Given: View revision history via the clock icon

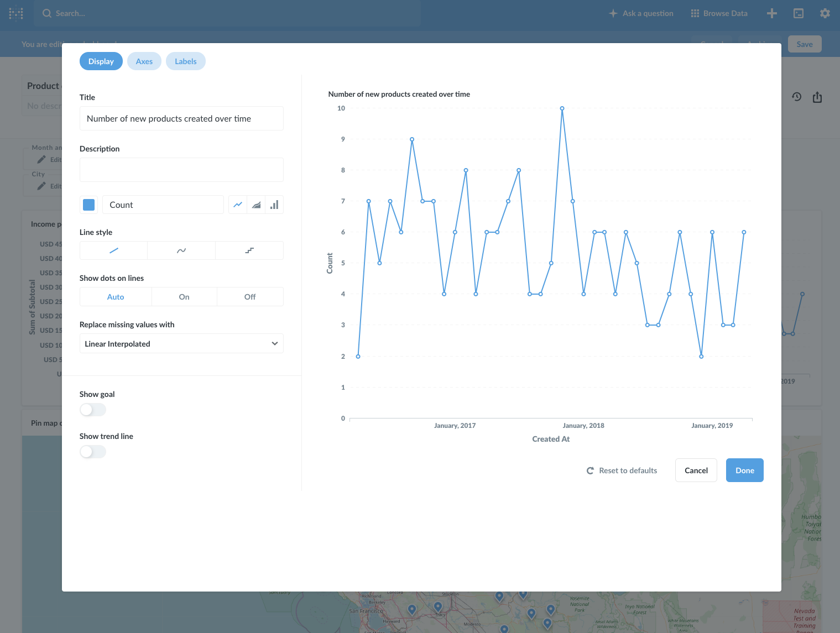Looking at the screenshot, I should point(797,97).
